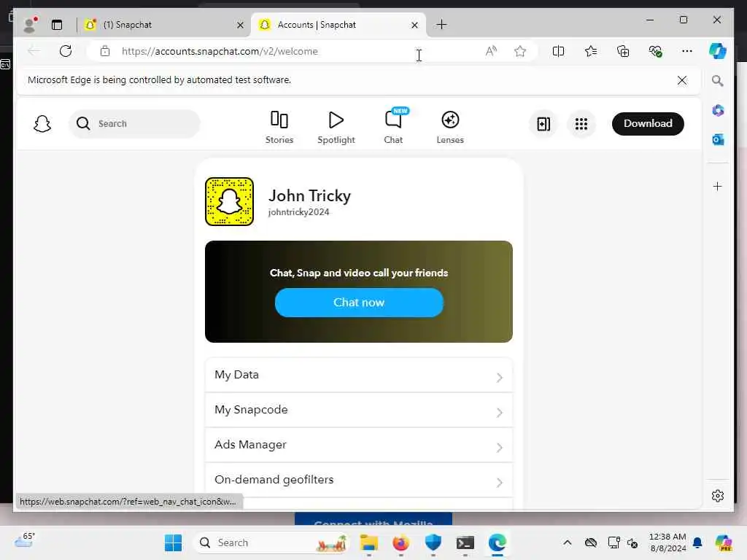Viewport: 747px width, 560px height.
Task: Click the browser refresh button
Action: (x=66, y=51)
